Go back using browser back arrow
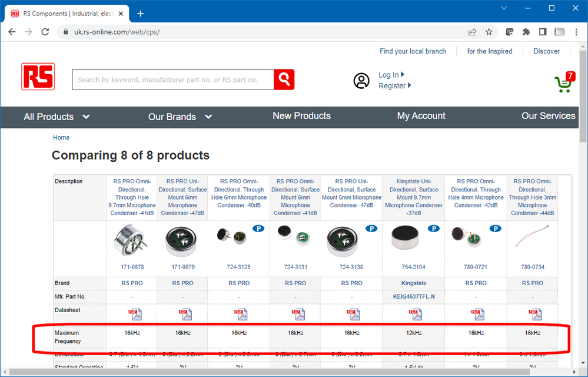The width and height of the screenshot is (588, 377). coord(12,32)
